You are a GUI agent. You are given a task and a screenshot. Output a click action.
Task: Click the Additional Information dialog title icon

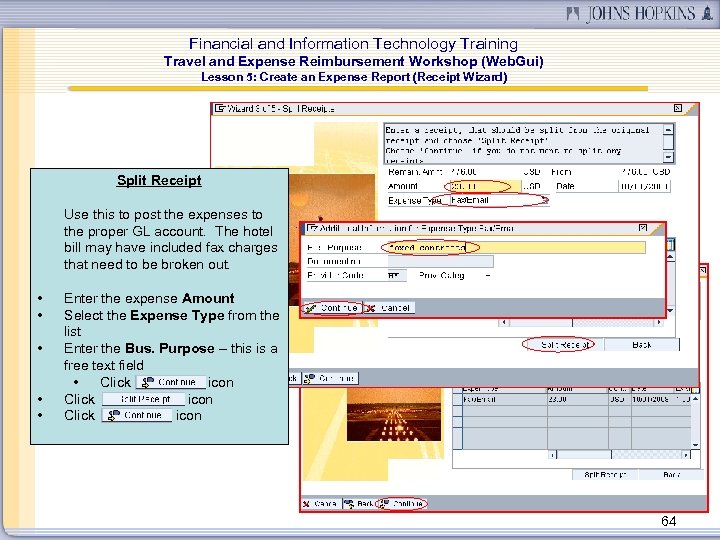pos(312,228)
